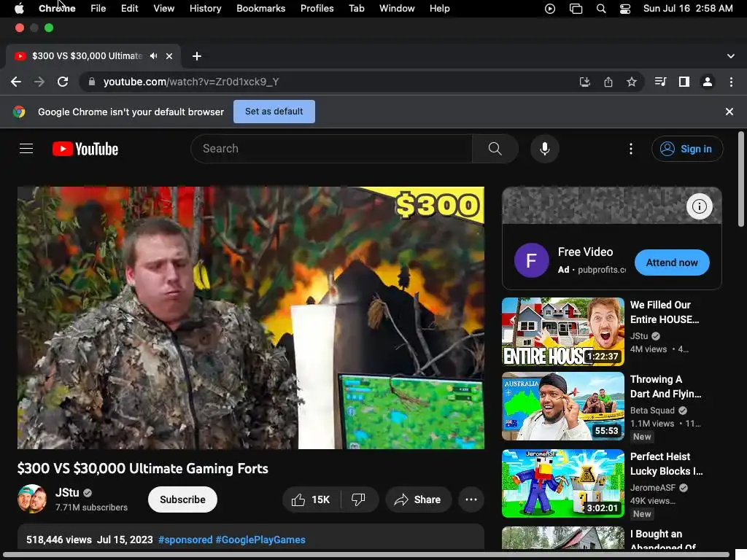Click Set as default button

coord(274,112)
